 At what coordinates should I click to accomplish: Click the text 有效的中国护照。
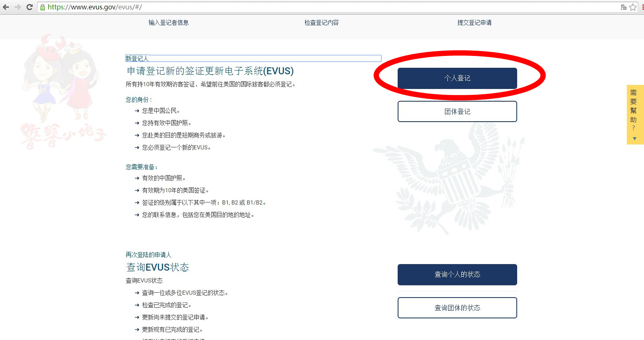(164, 178)
